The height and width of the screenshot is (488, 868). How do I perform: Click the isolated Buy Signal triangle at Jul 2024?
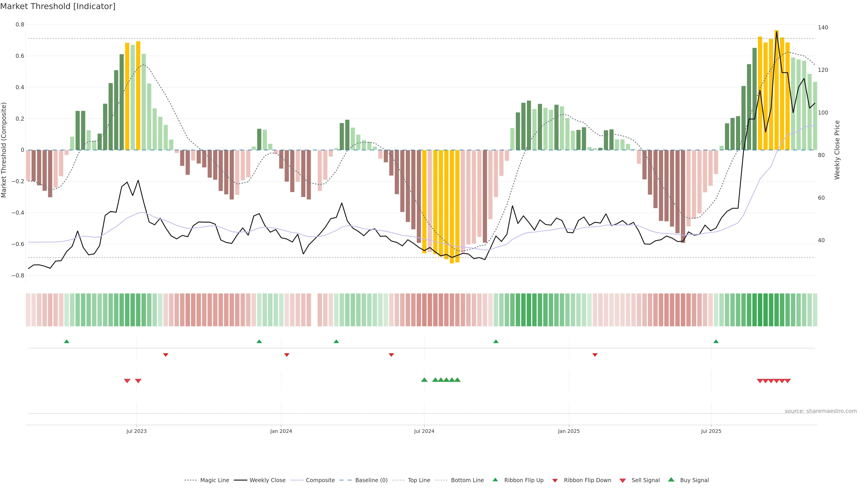tap(424, 380)
